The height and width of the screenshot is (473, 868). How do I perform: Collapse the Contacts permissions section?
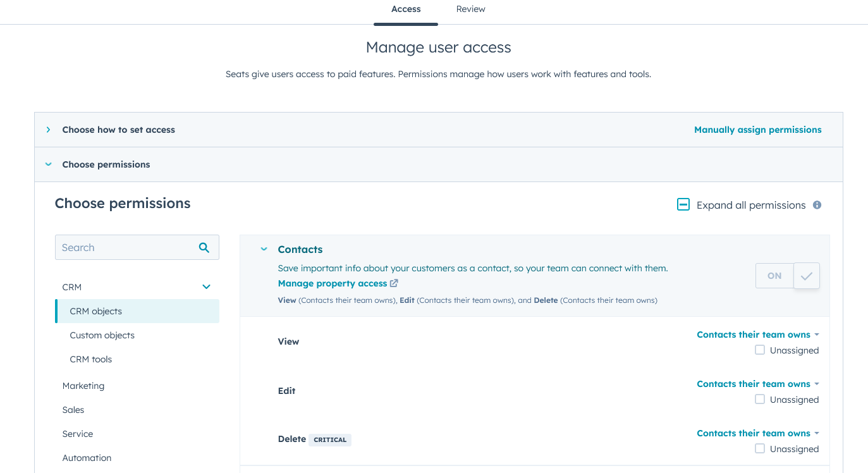[x=263, y=249]
